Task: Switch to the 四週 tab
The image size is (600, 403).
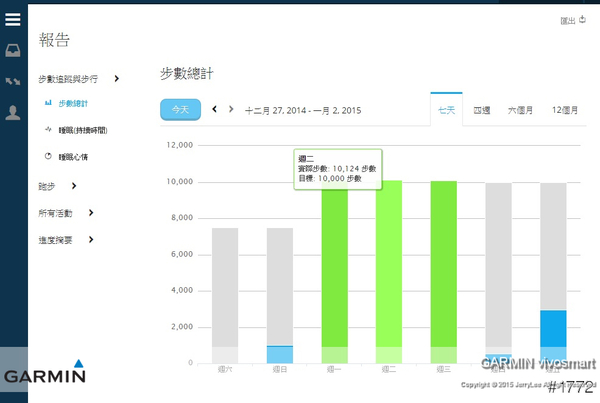Action: 482,110
